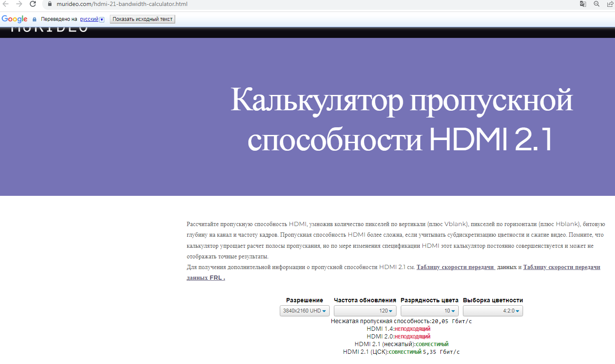Open the Частота обновления dropdown set to 120
This screenshot has height=364, width=615.
pos(365,311)
